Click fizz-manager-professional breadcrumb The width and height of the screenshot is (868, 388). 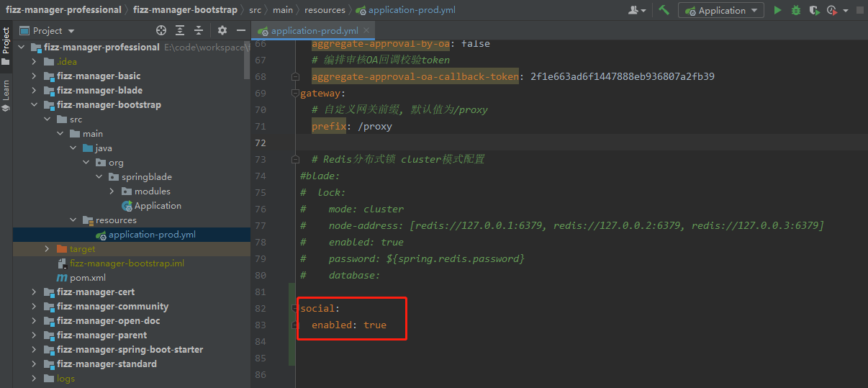(x=63, y=10)
